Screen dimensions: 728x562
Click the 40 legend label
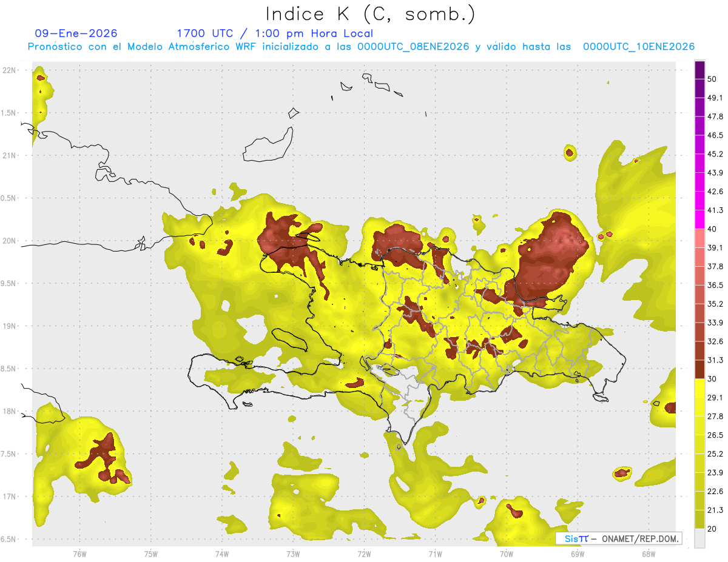pos(712,229)
